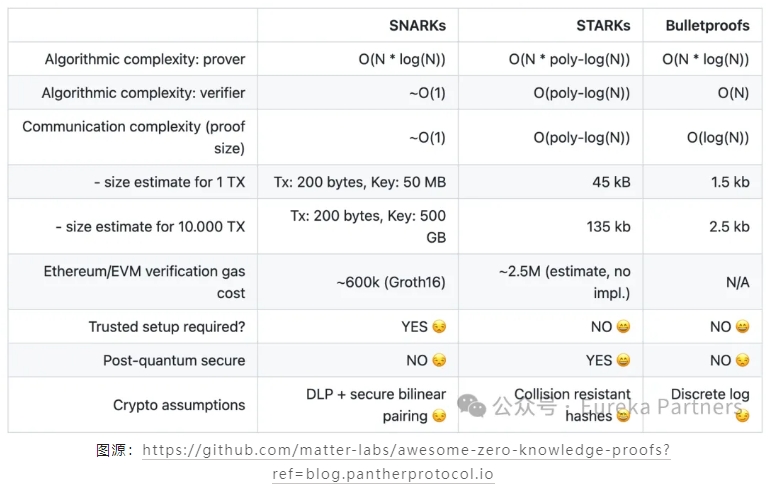Select the SNARKs column header
Image resolution: width=769 pixels, height=490 pixels.
(417, 26)
